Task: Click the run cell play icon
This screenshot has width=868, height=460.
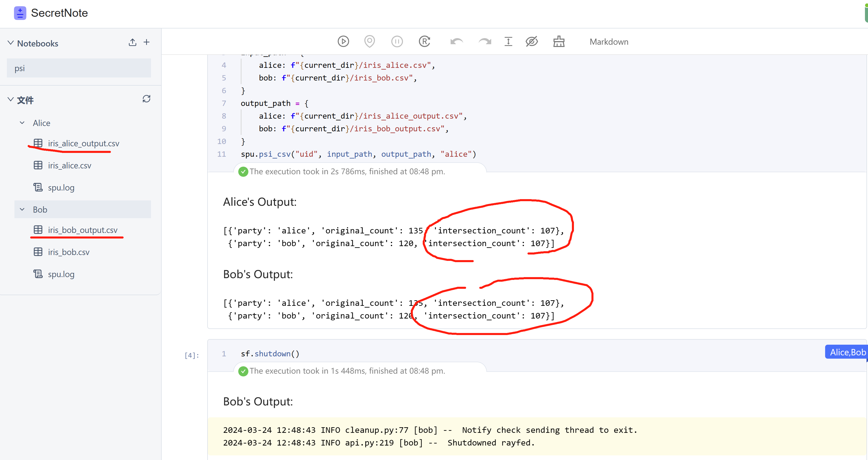Action: 343,41
